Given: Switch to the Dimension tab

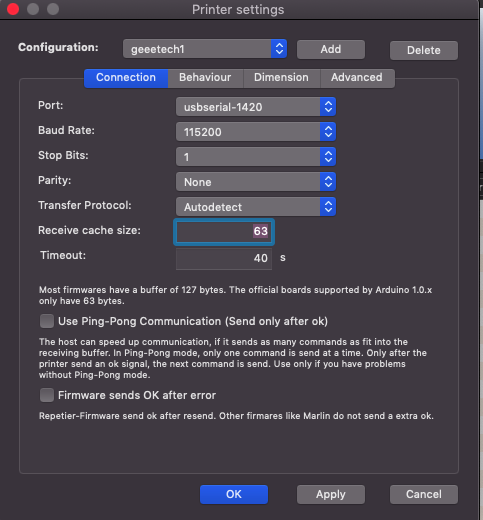Looking at the screenshot, I should 282,78.
